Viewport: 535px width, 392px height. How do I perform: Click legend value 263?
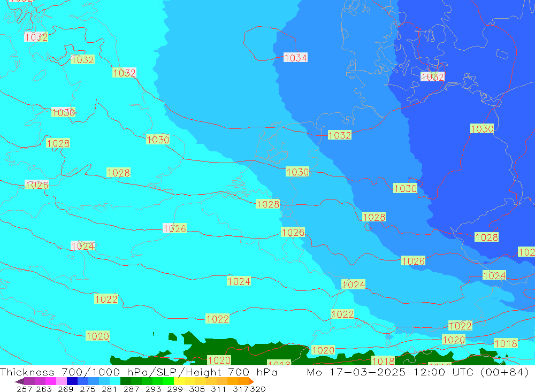click(44, 389)
